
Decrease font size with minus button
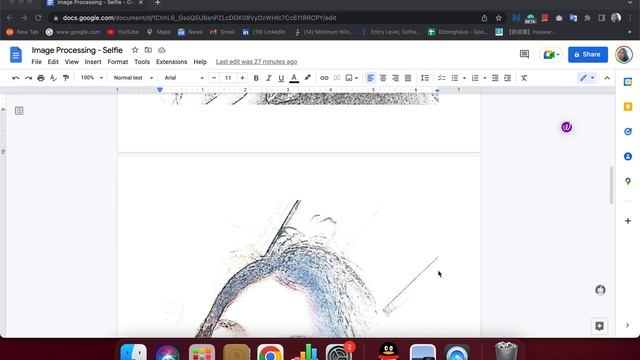coord(214,78)
